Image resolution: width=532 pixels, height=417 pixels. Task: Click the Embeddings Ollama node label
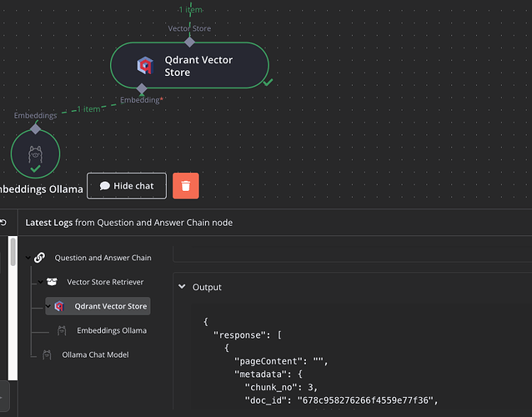tap(41, 189)
